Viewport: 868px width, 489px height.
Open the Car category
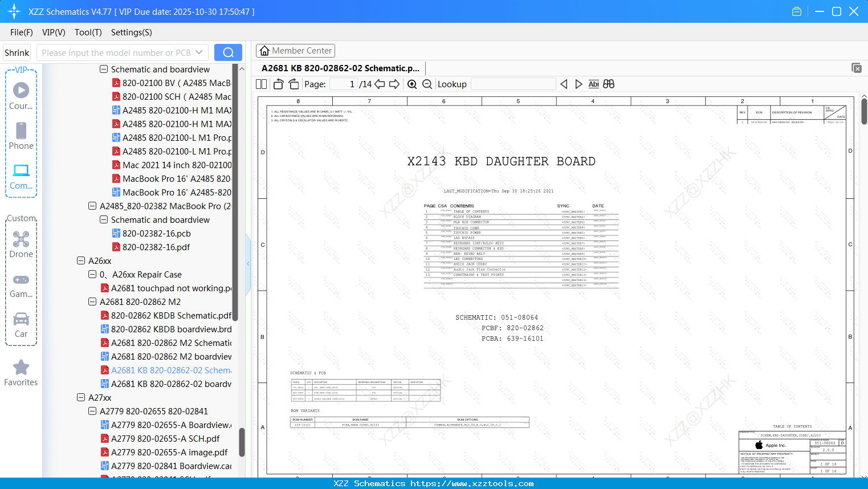(x=21, y=324)
